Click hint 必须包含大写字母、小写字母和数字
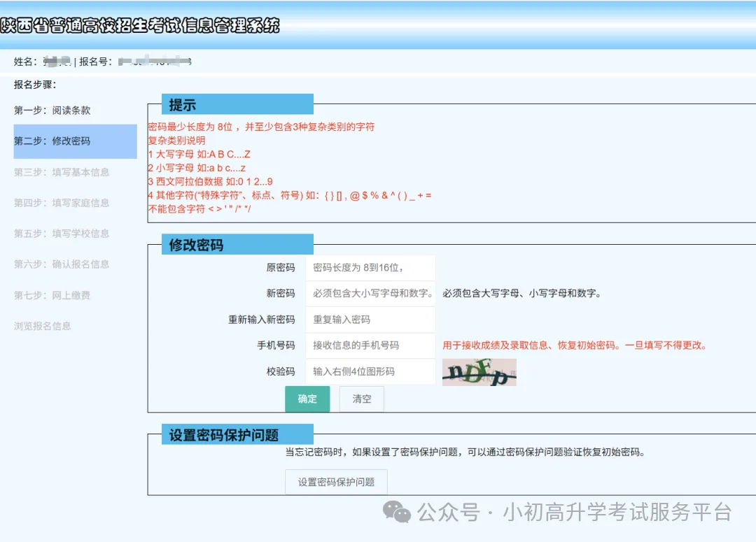 522,294
